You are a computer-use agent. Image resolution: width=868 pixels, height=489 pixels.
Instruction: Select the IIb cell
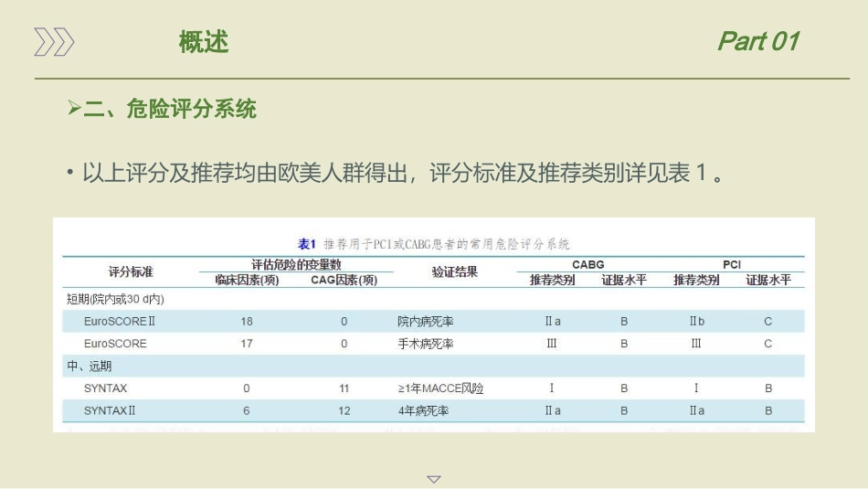(696, 321)
